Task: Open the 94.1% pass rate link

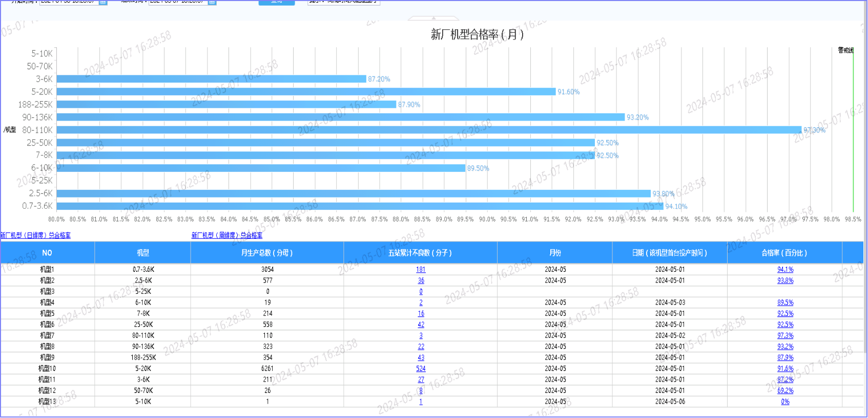Action: point(785,269)
